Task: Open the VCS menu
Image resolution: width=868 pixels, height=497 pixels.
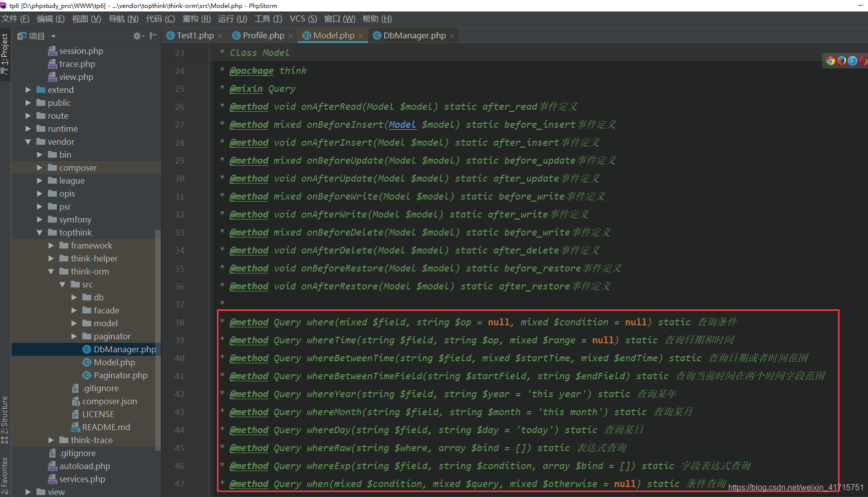Action: coord(302,18)
